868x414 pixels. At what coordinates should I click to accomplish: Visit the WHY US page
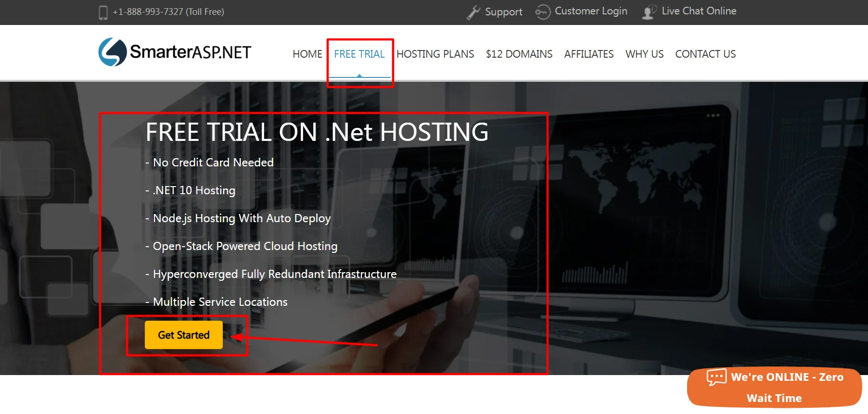pyautogui.click(x=645, y=54)
